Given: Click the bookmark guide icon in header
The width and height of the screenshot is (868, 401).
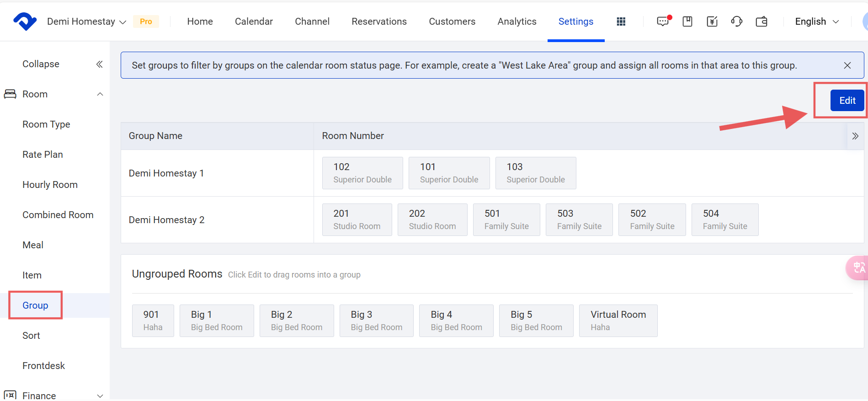Looking at the screenshot, I should 687,21.
